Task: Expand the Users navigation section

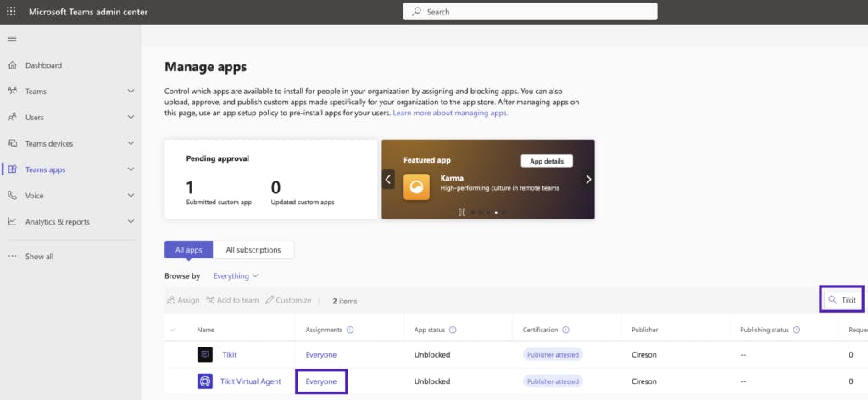Action: [x=131, y=117]
